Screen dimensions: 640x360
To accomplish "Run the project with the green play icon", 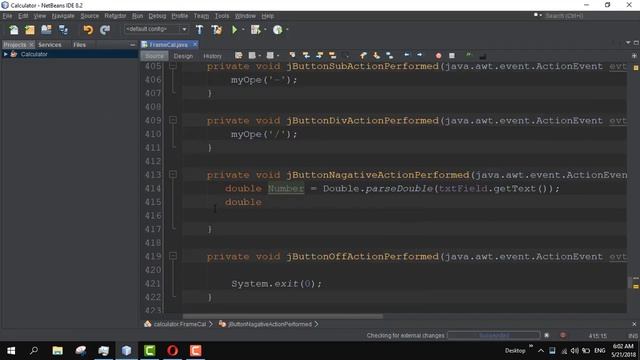I will (x=234, y=30).
